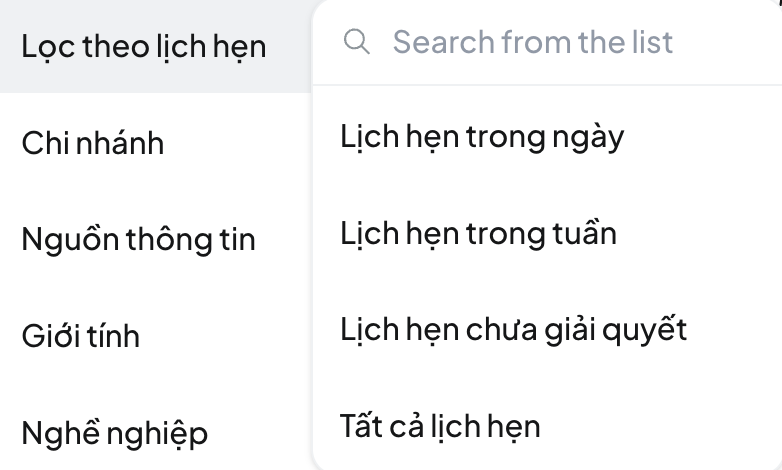Open the "Chi nhánh" filter category
The height and width of the screenshot is (470, 782).
coord(93,143)
